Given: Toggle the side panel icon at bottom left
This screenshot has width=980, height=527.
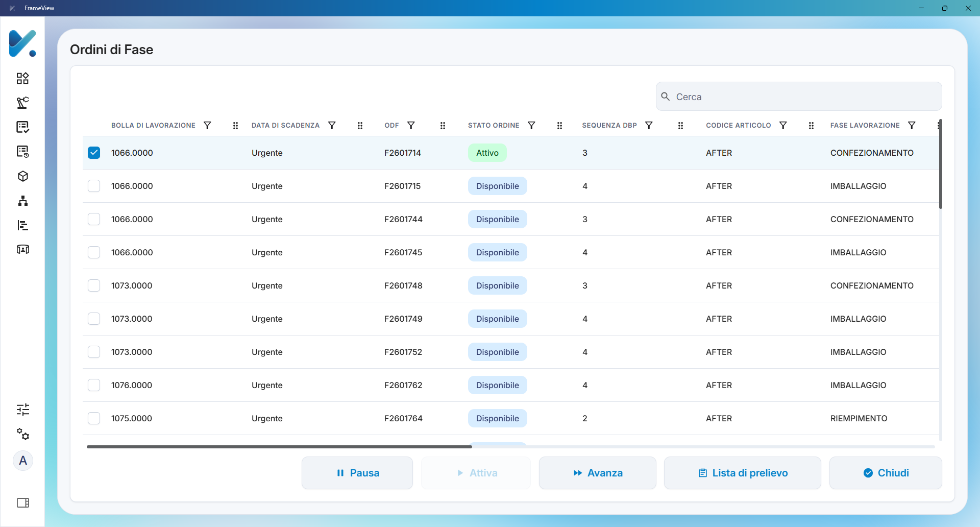Looking at the screenshot, I should [x=22, y=503].
